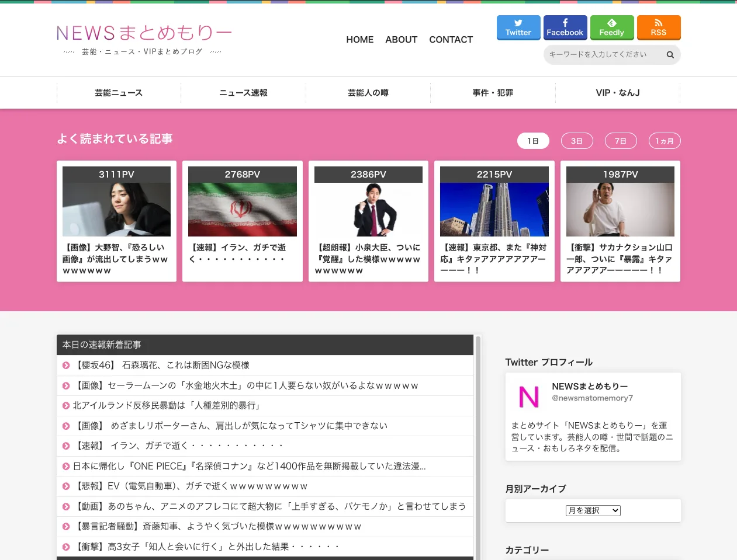Open NEWSまとめもりー Twitter profile name
This screenshot has width=737, height=560.
tap(590, 387)
